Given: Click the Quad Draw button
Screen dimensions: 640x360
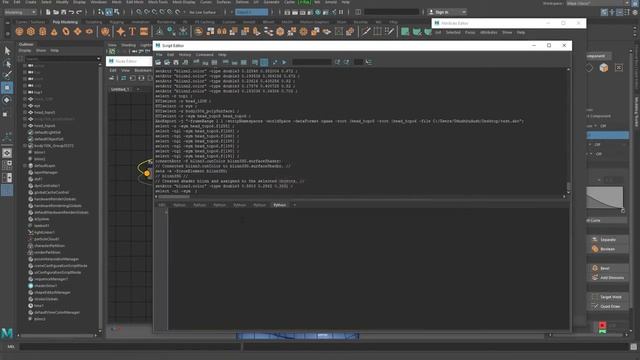Looking at the screenshot, I should 608,306.
